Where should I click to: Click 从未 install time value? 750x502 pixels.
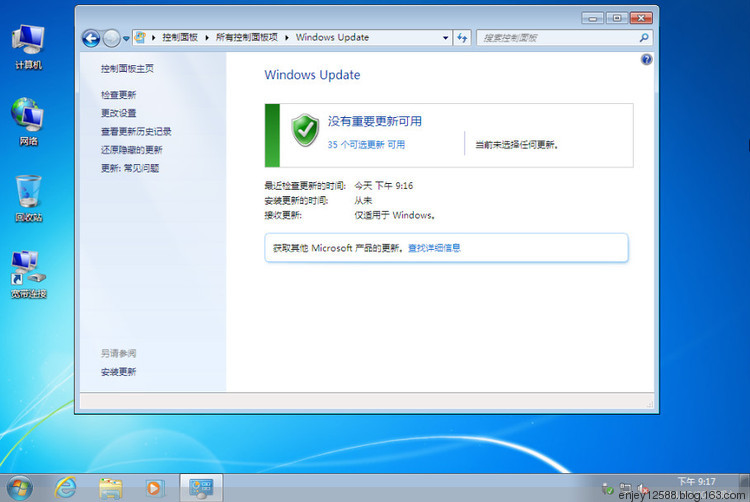pos(363,200)
